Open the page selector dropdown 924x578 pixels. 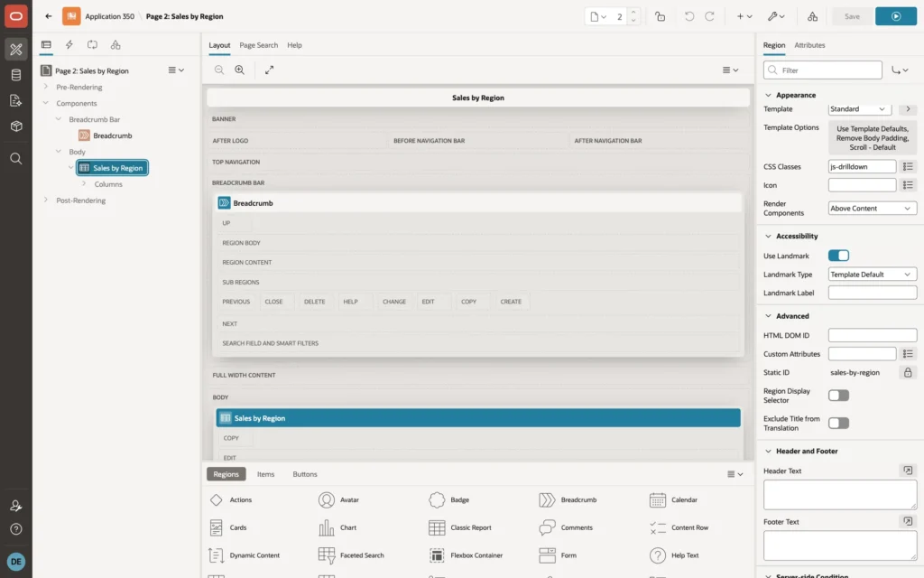(598, 16)
